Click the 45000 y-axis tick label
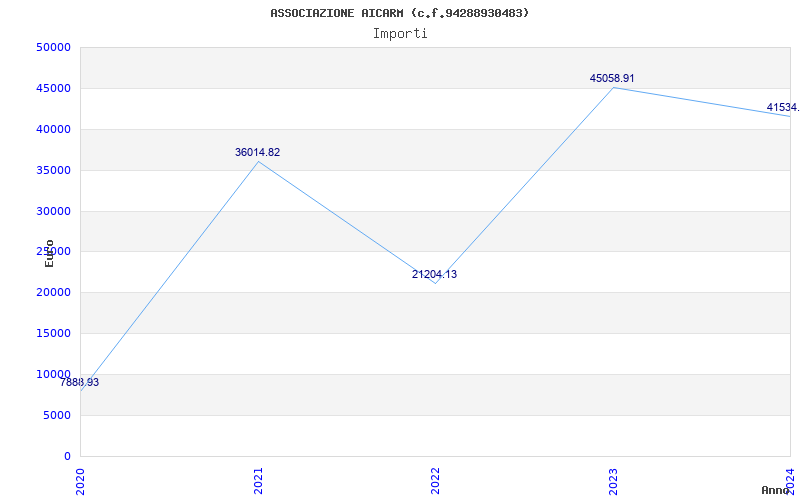The height and width of the screenshot is (500, 800). (x=53, y=88)
